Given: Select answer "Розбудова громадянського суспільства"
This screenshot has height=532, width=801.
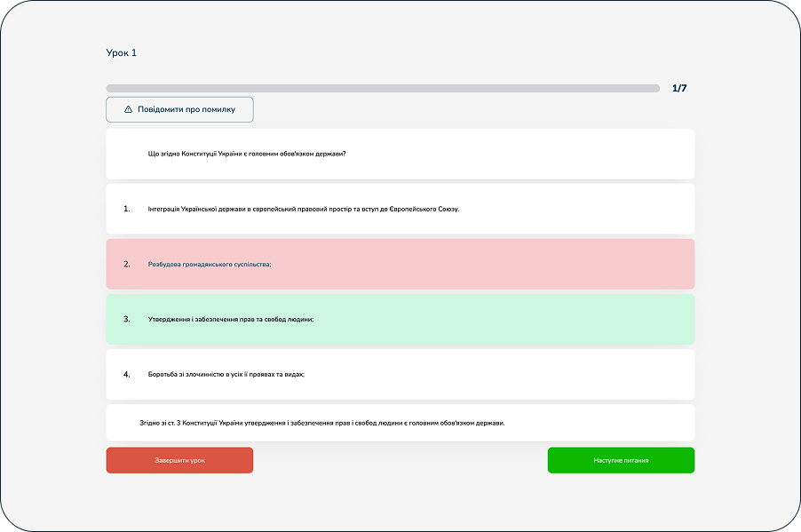Looking at the screenshot, I should [210, 264].
